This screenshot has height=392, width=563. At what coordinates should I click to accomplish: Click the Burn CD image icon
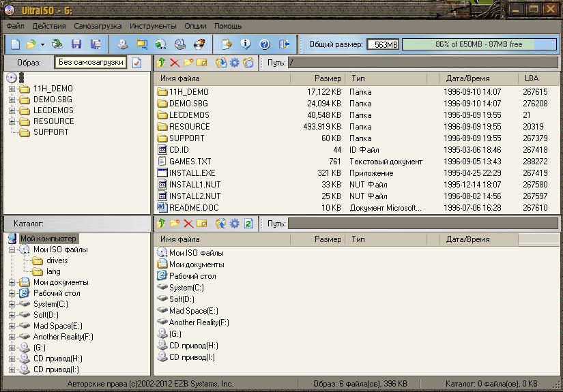pyautogui.click(x=199, y=44)
